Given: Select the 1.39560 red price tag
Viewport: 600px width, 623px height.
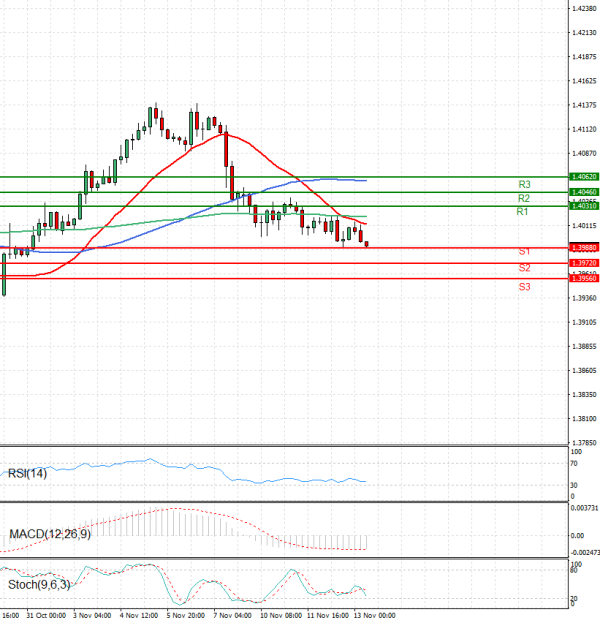Looking at the screenshot, I should pos(582,279).
